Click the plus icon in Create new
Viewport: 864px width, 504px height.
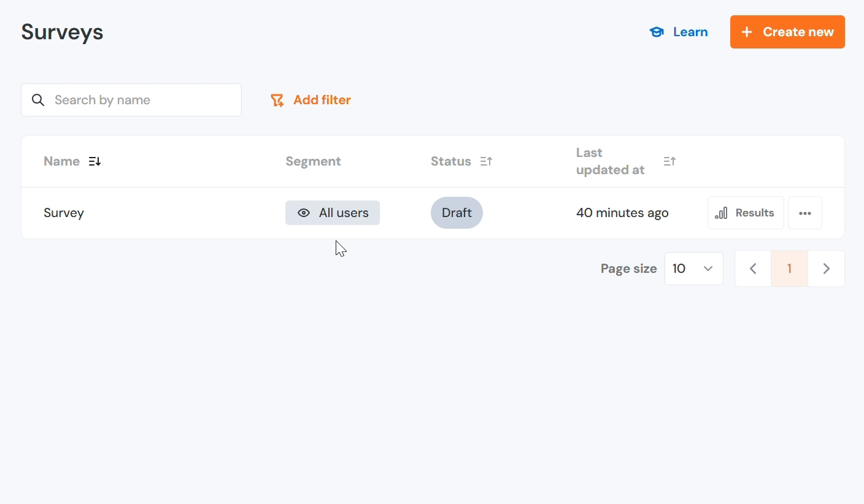pyautogui.click(x=746, y=32)
